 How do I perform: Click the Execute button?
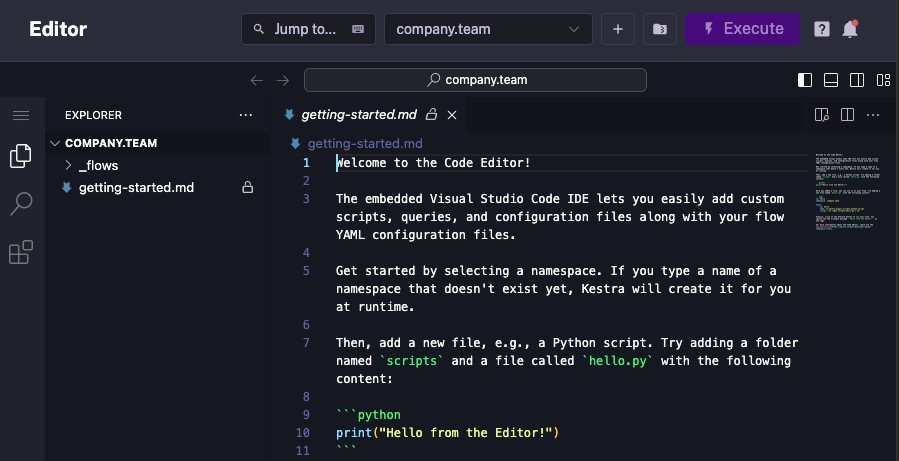click(x=742, y=29)
